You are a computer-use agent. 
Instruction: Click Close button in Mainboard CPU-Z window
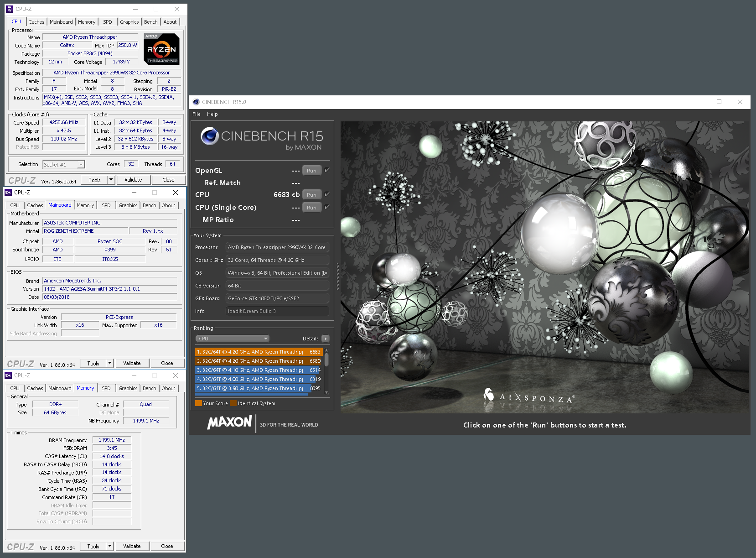click(x=167, y=363)
